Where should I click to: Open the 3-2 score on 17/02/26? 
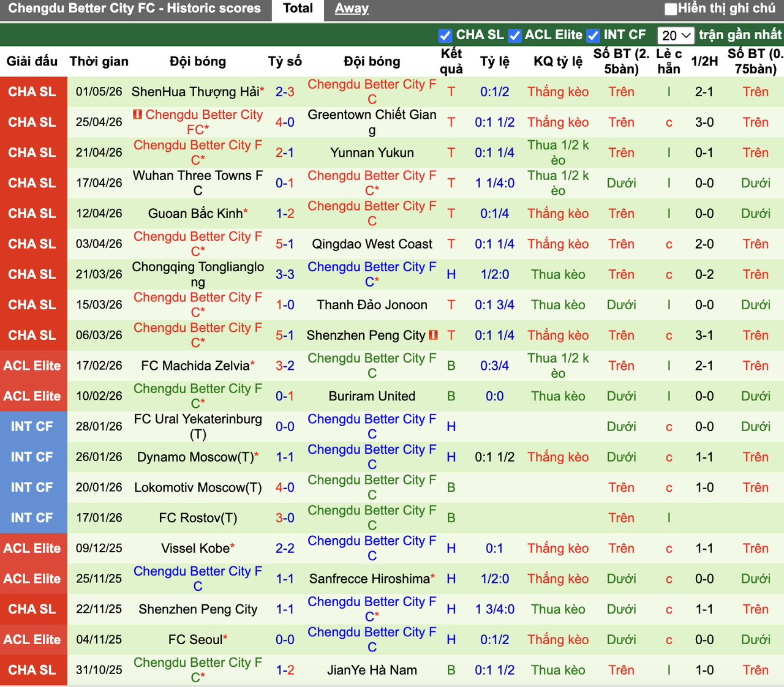pos(285,366)
